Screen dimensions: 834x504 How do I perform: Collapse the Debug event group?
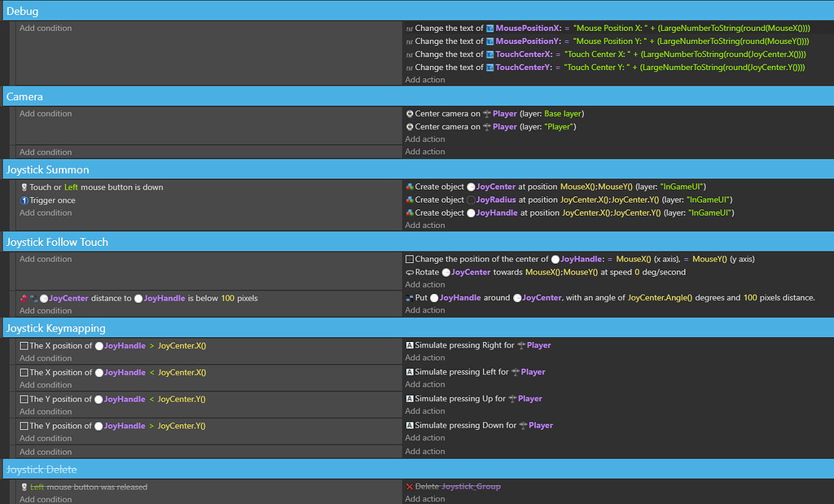pyautogui.click(x=22, y=11)
